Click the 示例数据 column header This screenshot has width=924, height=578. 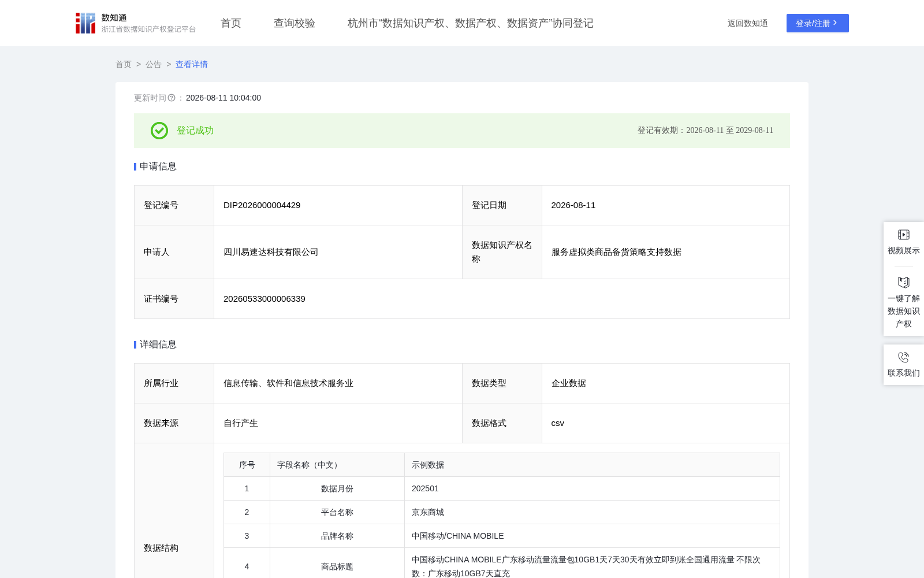[x=592, y=465]
